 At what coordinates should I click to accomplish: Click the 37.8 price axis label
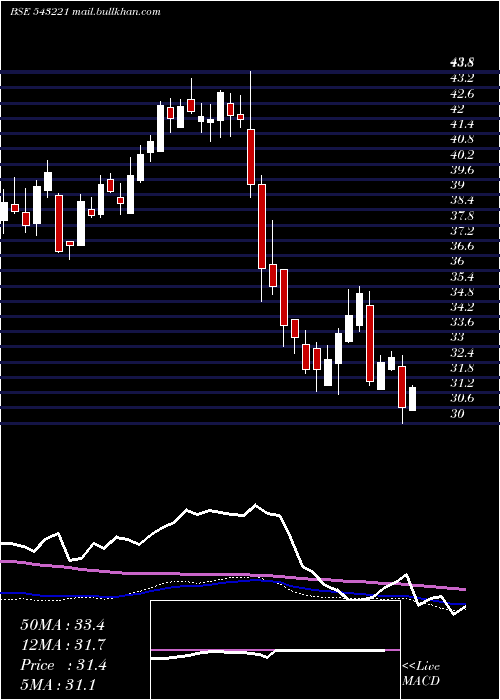coord(462,216)
